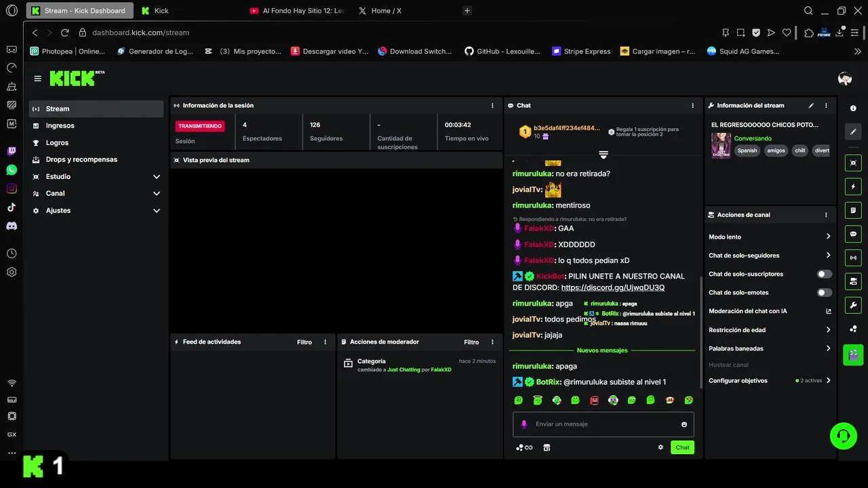This screenshot has width=868, height=488.
Task: Open browser history clock icon in sidebar
Action: [12, 253]
